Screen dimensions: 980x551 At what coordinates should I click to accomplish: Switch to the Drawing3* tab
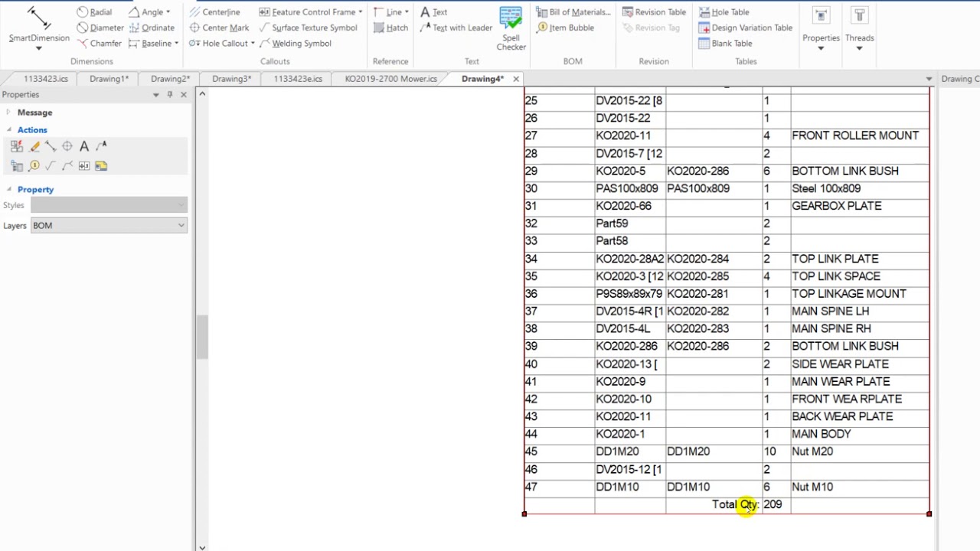[x=231, y=79]
